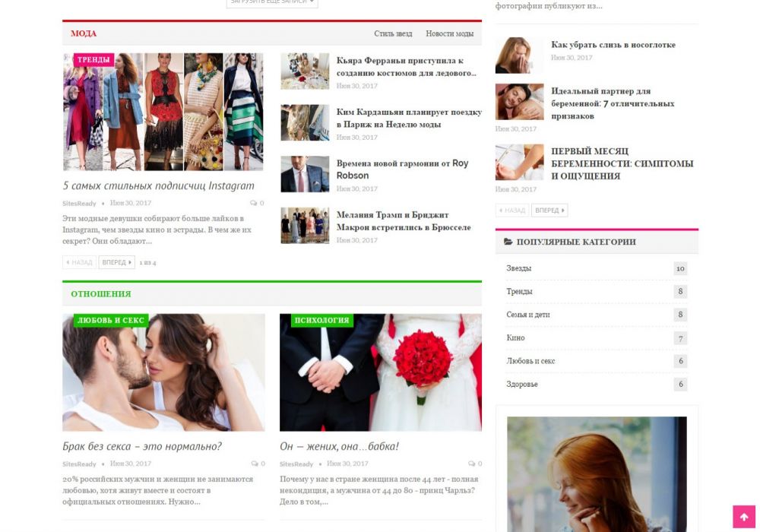
Task: Expand 'Загрузить еще записи' button at top
Action: click(272, 2)
